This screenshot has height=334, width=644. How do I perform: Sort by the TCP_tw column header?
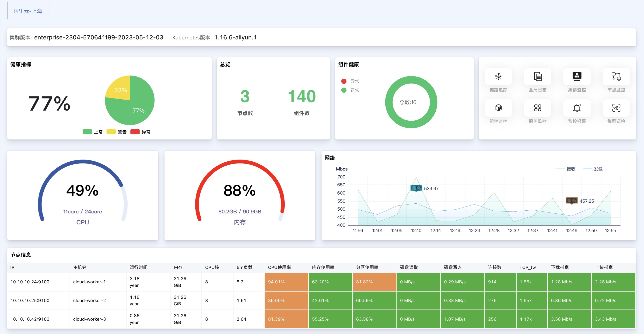tap(528, 267)
